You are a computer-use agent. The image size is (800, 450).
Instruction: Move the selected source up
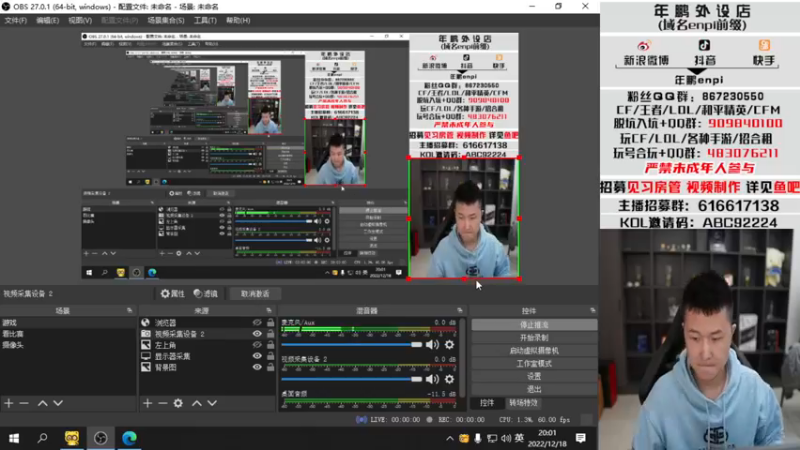196,403
